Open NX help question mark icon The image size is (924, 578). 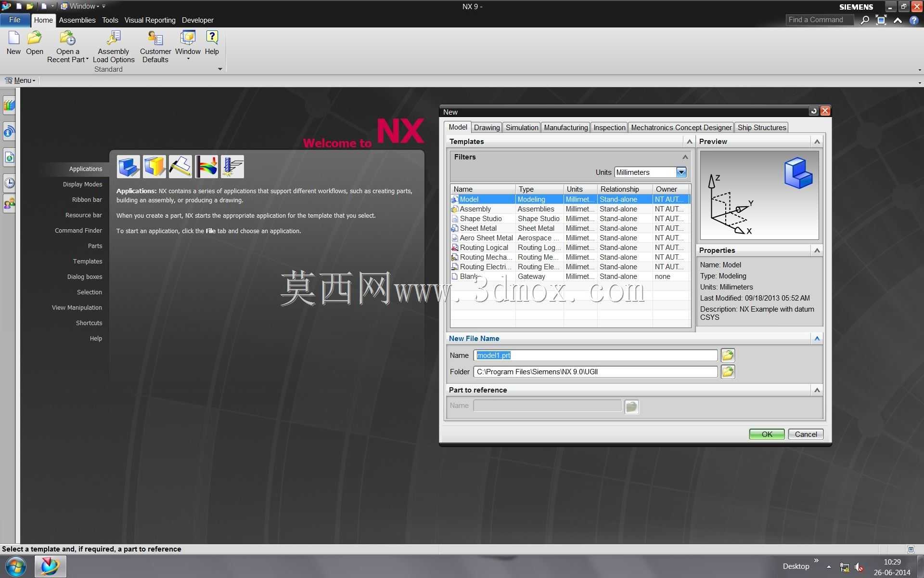click(914, 20)
